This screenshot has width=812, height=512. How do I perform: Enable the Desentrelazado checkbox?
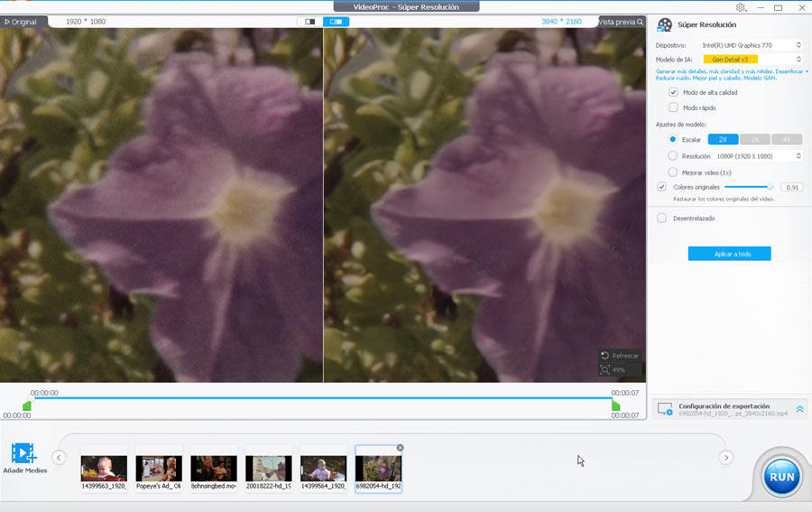[x=662, y=219]
